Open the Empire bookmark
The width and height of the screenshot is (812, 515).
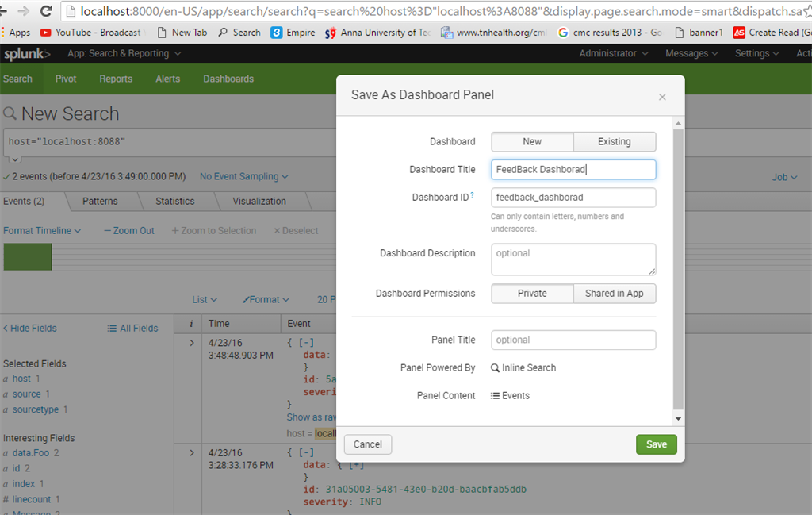point(293,32)
